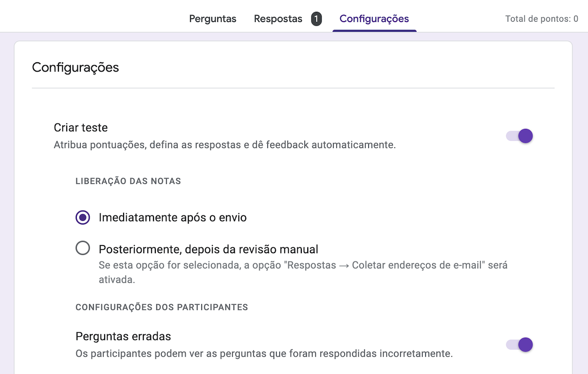Image resolution: width=588 pixels, height=374 pixels.
Task: Click the 'Os participantes podem ver' description
Action: [x=264, y=354]
